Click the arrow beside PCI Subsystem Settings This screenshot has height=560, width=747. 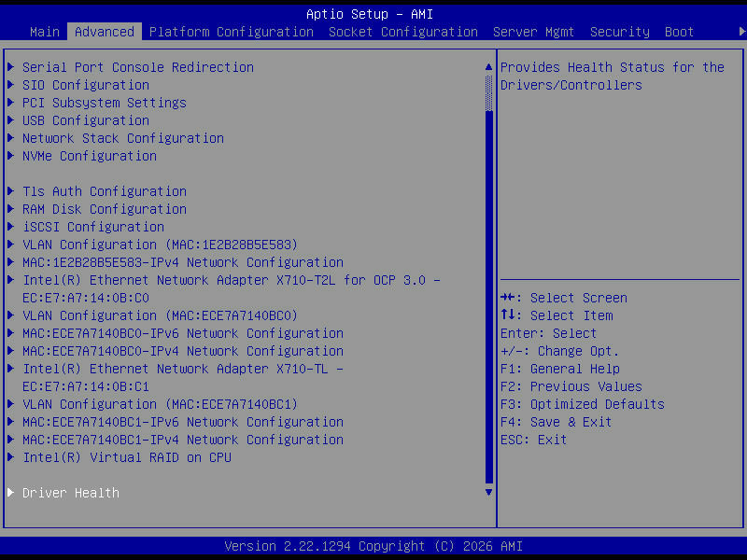point(10,103)
